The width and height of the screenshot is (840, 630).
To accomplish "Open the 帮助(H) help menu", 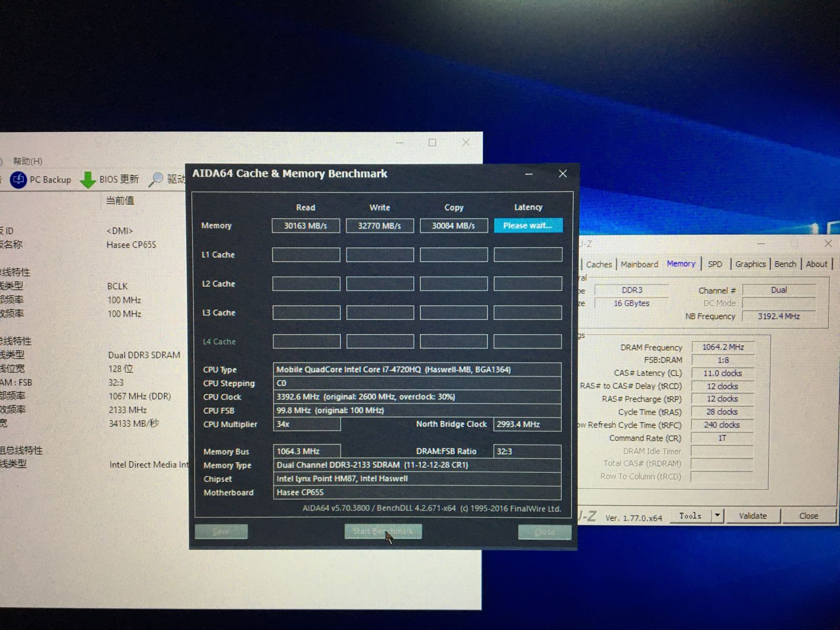I will [x=27, y=161].
